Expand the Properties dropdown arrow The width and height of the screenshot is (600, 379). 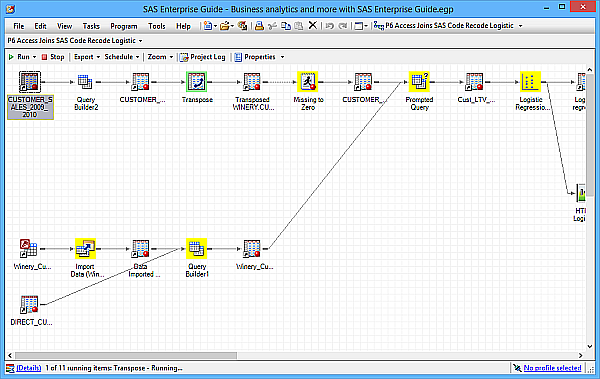point(282,57)
